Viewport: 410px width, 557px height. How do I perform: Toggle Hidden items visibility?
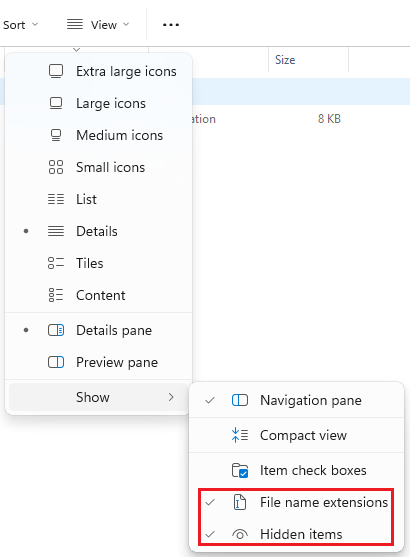point(296,534)
